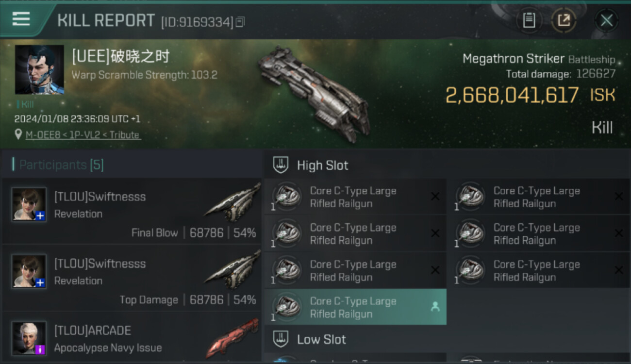Close the kill report window

[606, 20]
